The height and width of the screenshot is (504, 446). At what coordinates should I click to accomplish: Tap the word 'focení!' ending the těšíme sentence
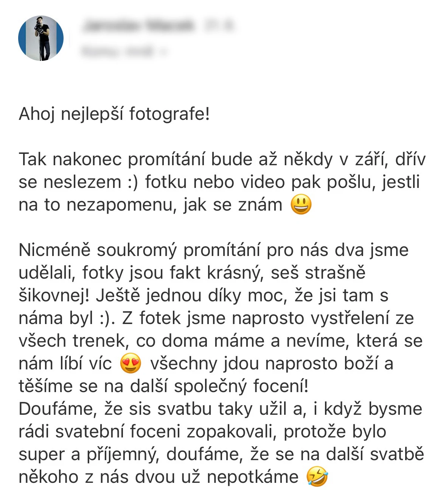click(281, 386)
